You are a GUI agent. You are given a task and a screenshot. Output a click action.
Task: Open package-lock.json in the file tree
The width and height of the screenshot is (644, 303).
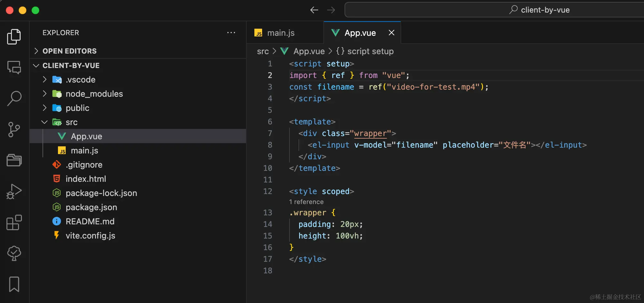[138, 193]
